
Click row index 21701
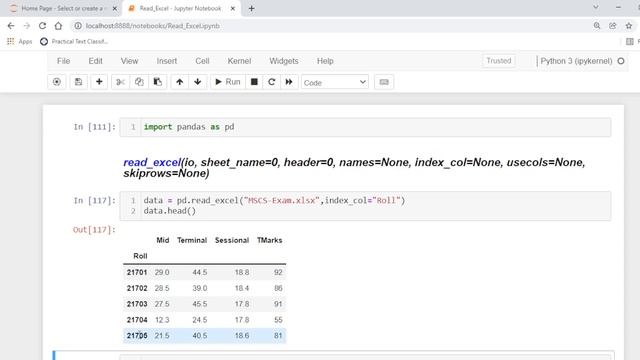pyautogui.click(x=137, y=272)
